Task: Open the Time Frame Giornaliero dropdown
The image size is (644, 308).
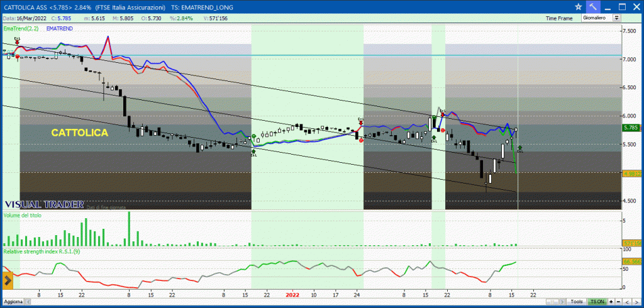Action: pyautogui.click(x=601, y=18)
